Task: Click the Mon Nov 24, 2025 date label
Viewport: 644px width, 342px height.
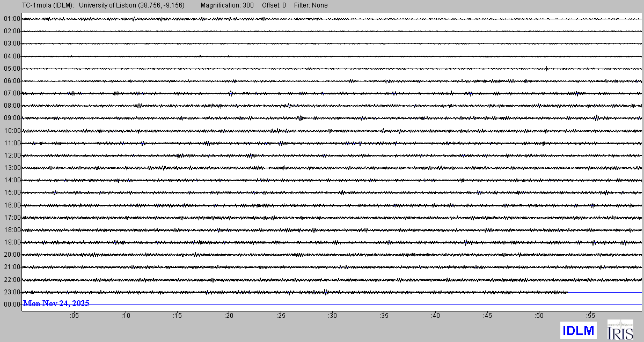Action: click(56, 303)
